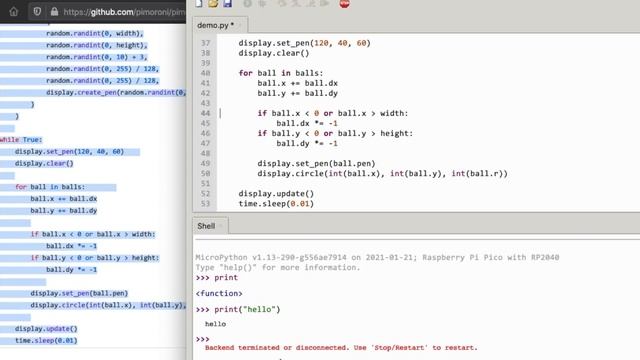Click the New file icon in Thonny toolbar
640x360 pixels.
199,4
